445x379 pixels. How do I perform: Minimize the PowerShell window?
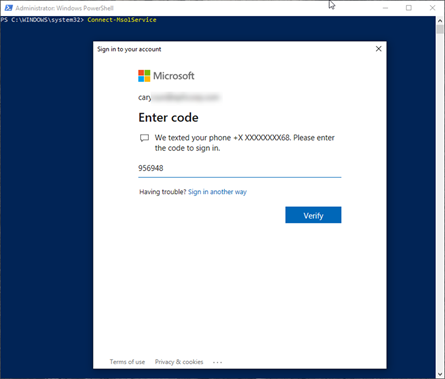[x=386, y=8]
